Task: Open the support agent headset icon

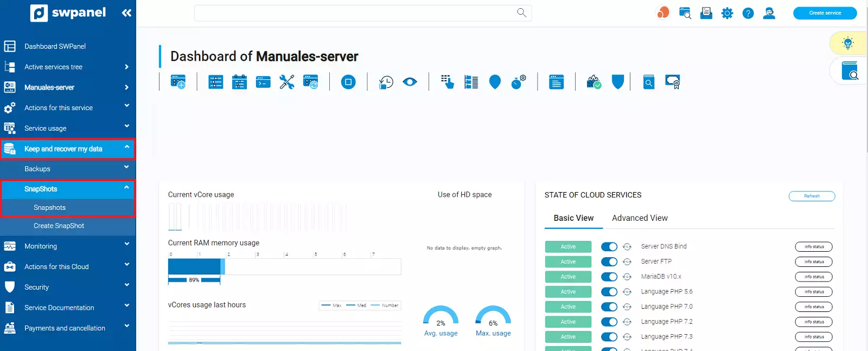Action: (769, 13)
